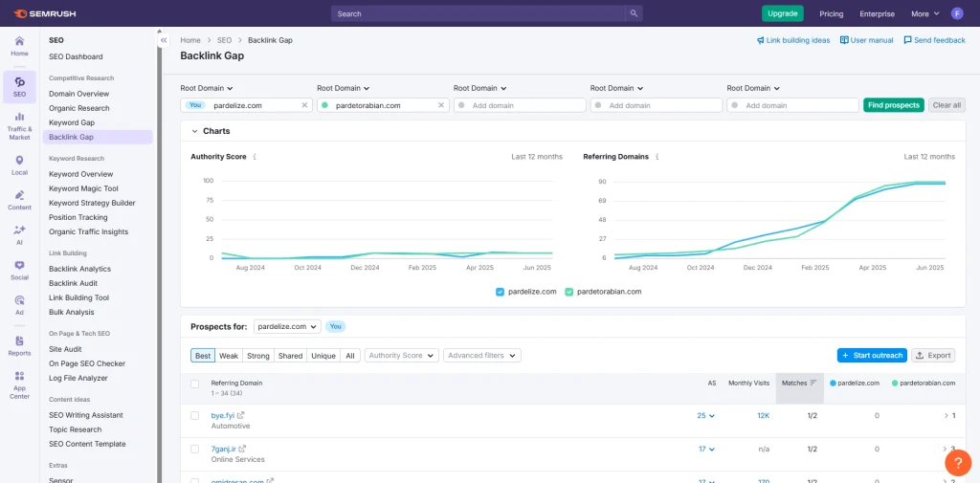This screenshot has width=980, height=483.
Task: Open 7ganj.ir external link icon
Action: 242,449
